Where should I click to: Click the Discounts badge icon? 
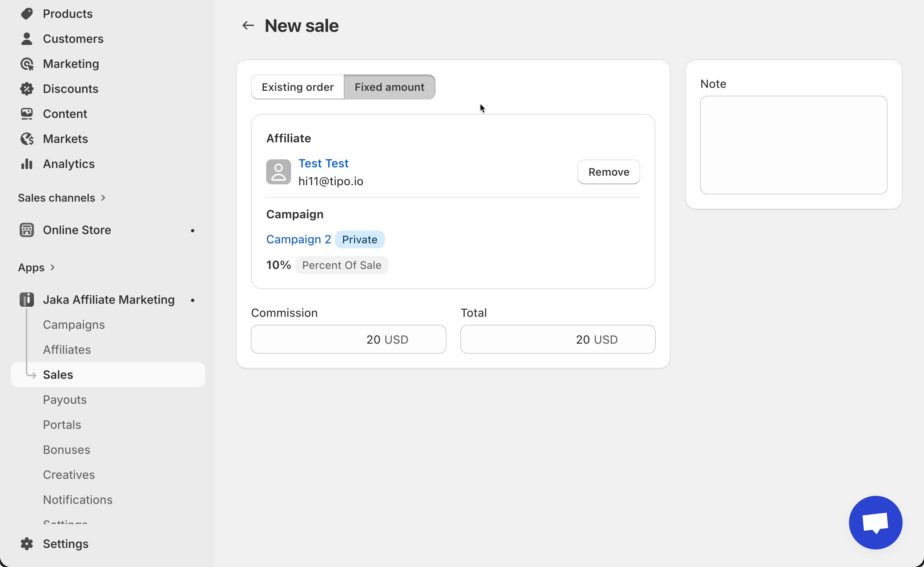pos(26,89)
